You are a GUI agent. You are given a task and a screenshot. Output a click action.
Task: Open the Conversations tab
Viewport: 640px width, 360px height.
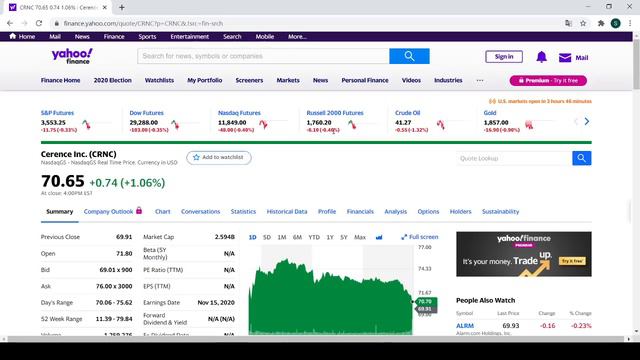[x=200, y=211]
